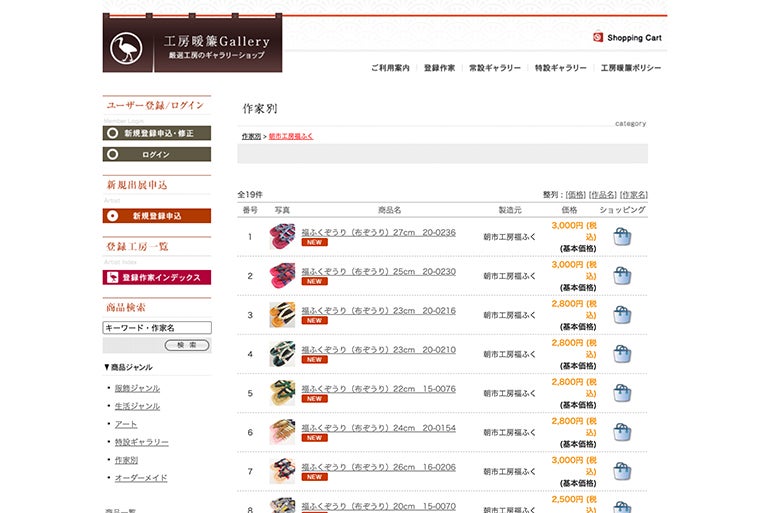The width and height of the screenshot is (770, 513).
Task: Sort list by 作家名
Action: [633, 195]
